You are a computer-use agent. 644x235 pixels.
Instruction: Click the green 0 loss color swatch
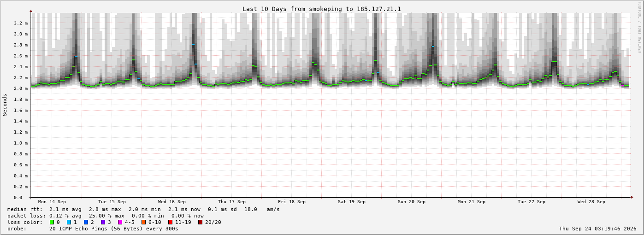click(52, 222)
